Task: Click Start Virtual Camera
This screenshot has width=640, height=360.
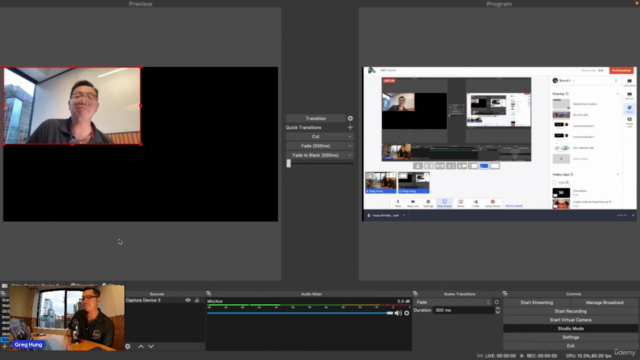Action: (571, 320)
